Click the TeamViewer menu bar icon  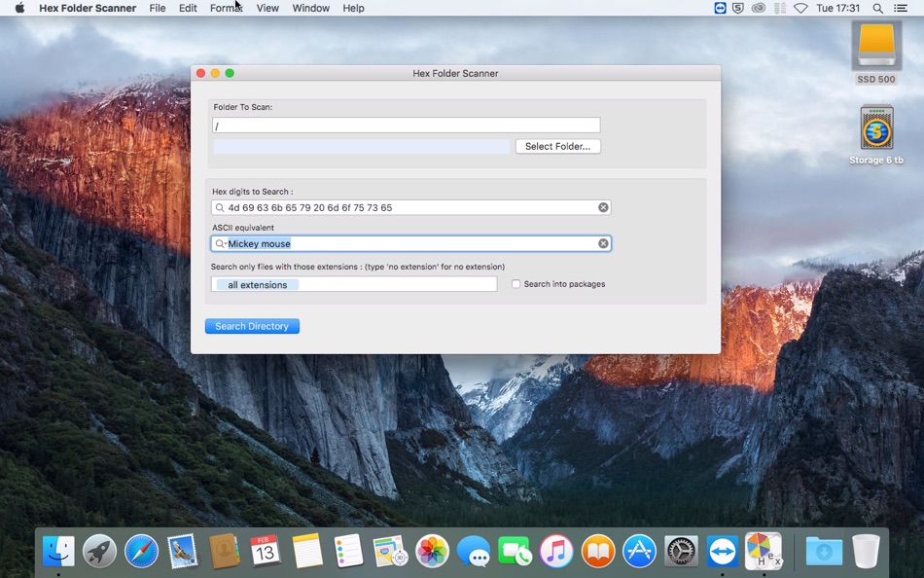(x=720, y=8)
